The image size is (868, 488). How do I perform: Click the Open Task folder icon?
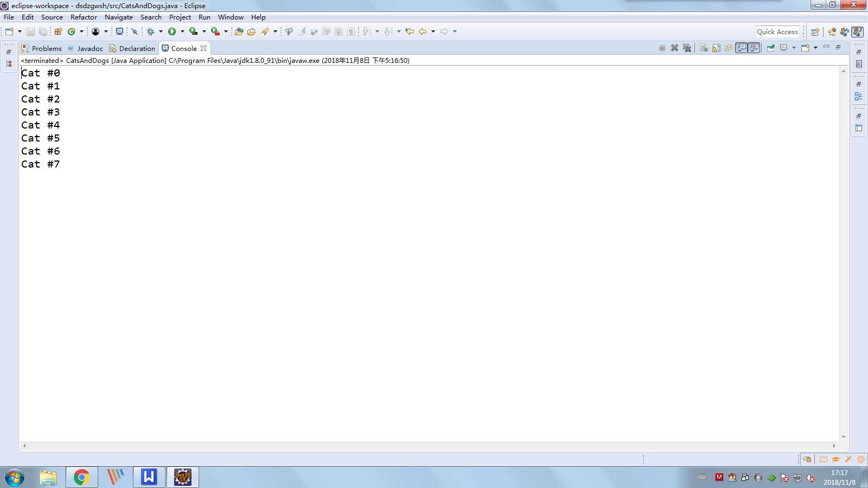point(251,31)
